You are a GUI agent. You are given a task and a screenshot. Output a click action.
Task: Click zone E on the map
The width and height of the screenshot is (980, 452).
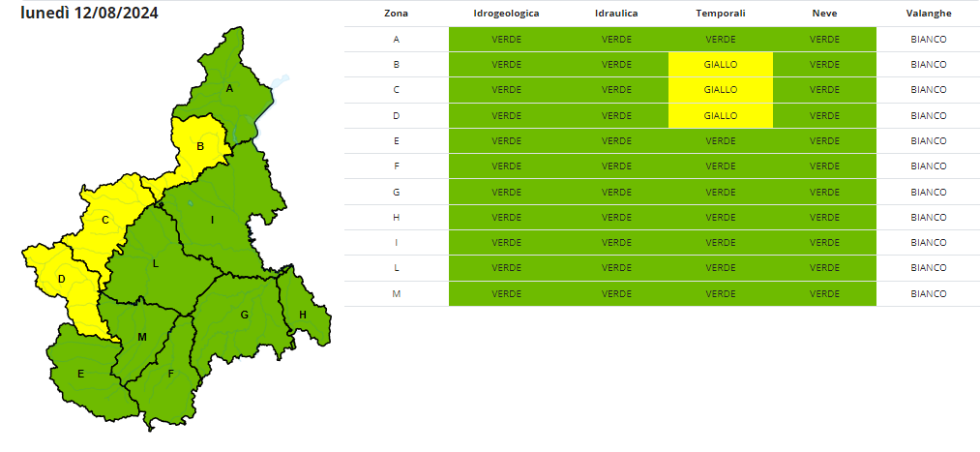81,374
